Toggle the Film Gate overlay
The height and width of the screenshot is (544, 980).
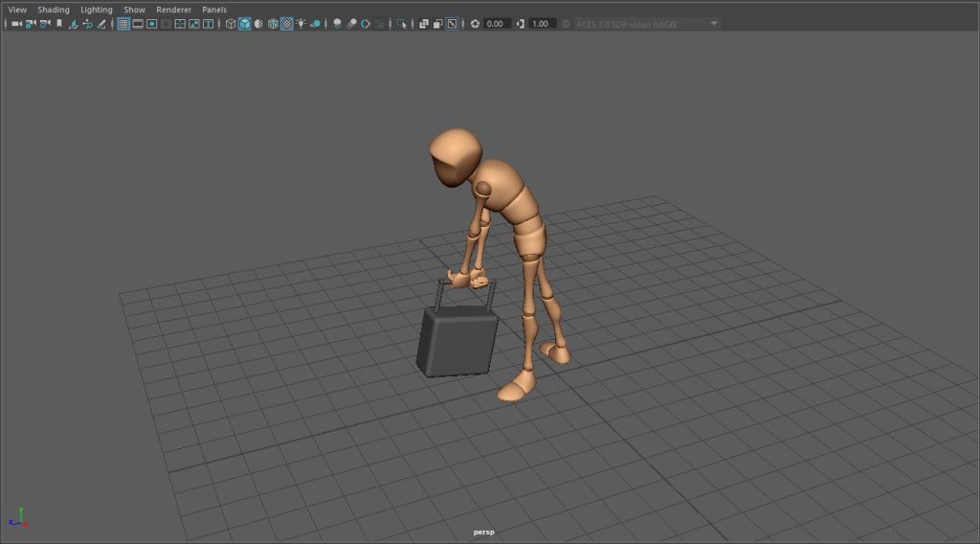pos(138,24)
